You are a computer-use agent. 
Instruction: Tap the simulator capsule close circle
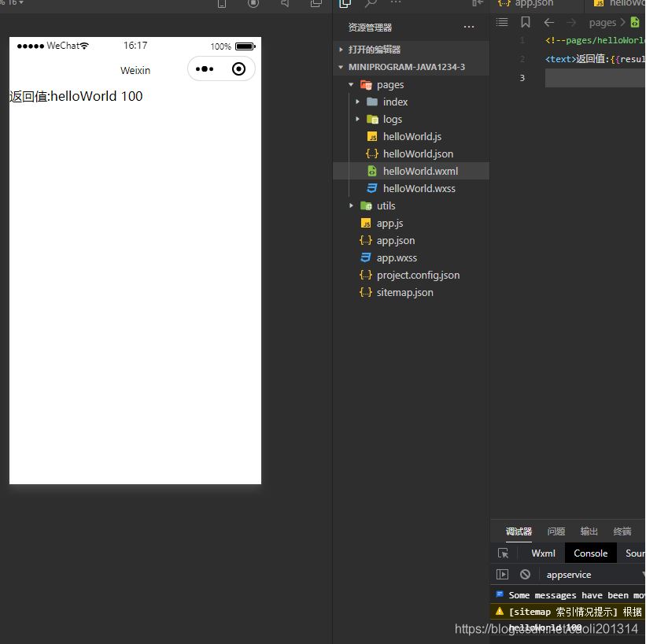click(238, 68)
